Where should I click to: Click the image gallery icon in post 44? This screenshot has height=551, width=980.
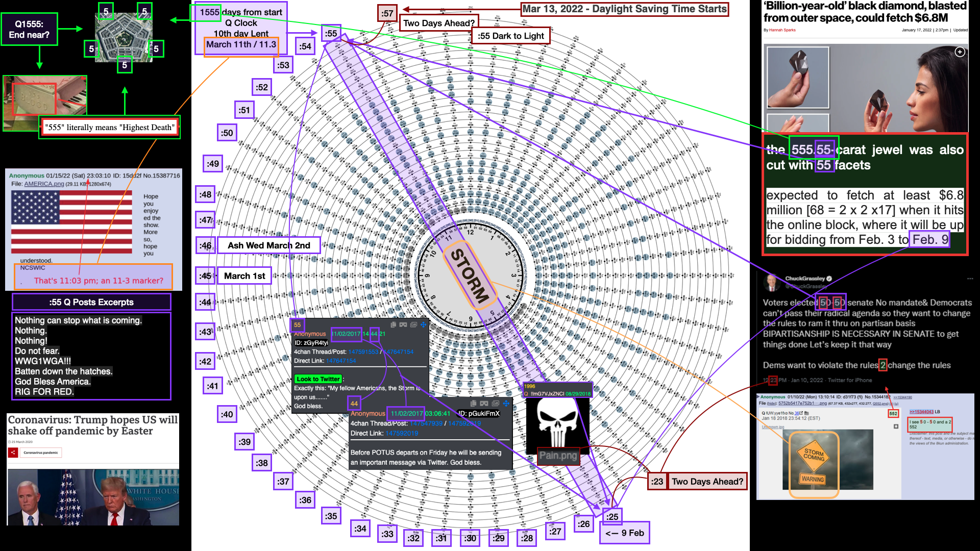(495, 403)
